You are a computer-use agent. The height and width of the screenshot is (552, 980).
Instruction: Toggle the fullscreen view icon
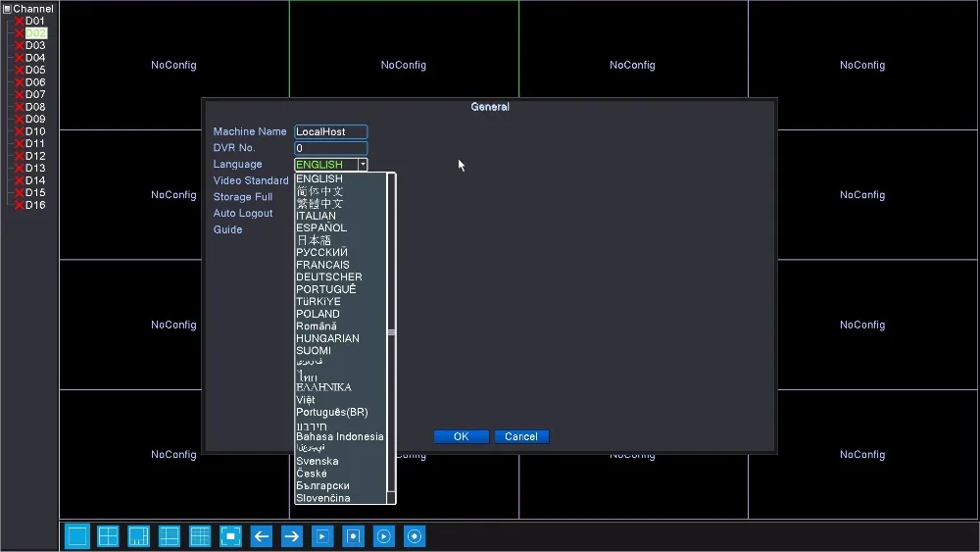230,535
